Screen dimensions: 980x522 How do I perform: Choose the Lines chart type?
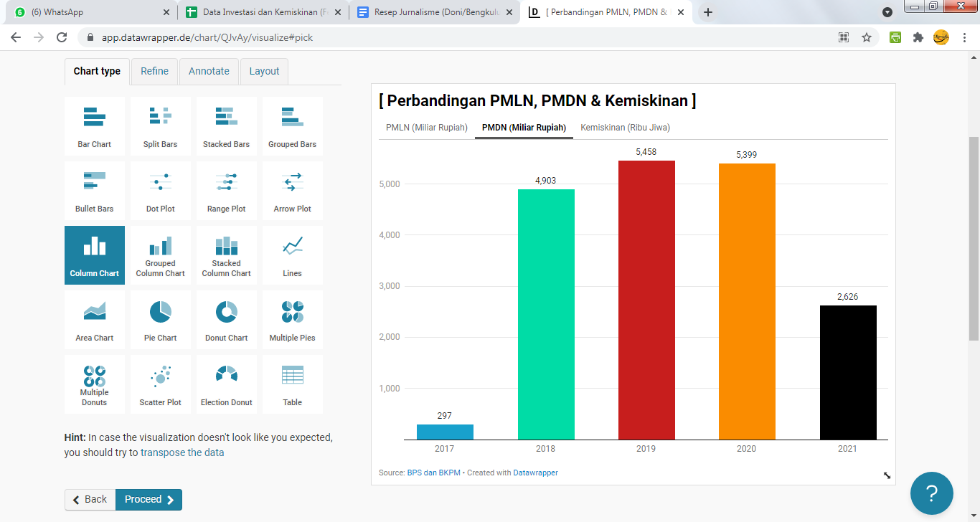coord(292,255)
